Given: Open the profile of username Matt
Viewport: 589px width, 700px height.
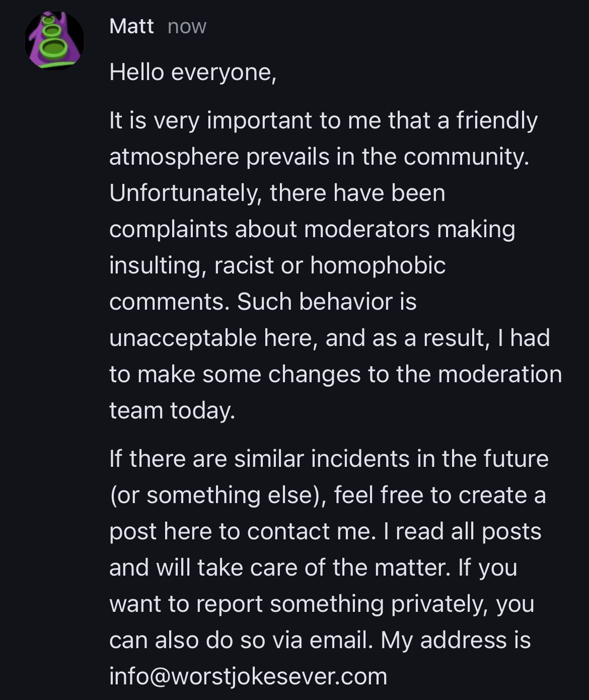Looking at the screenshot, I should click(131, 26).
